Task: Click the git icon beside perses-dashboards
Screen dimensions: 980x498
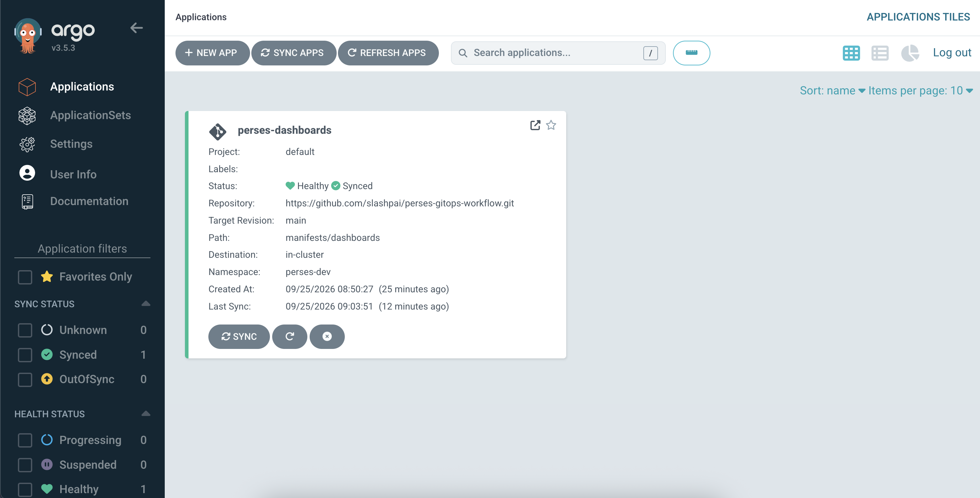Action: point(217,131)
